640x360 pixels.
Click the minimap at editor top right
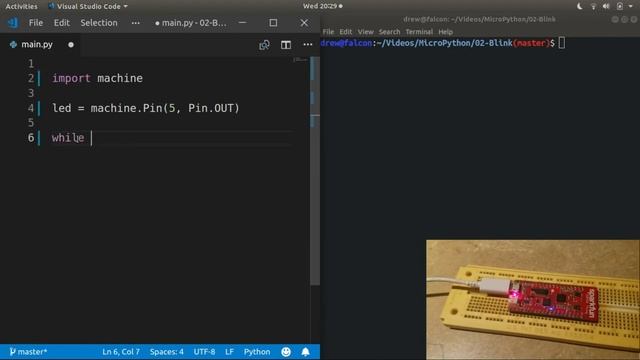[301, 60]
